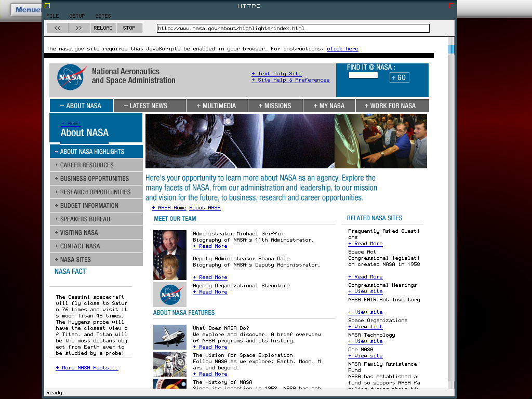Image resolution: width=532 pixels, height=399 pixels.
Task: Click the NASA logo in the page header
Action: coord(71,77)
